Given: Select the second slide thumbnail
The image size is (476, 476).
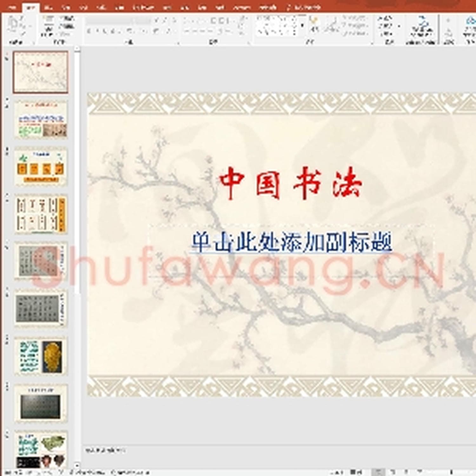Looking at the screenshot, I should coord(41,120).
